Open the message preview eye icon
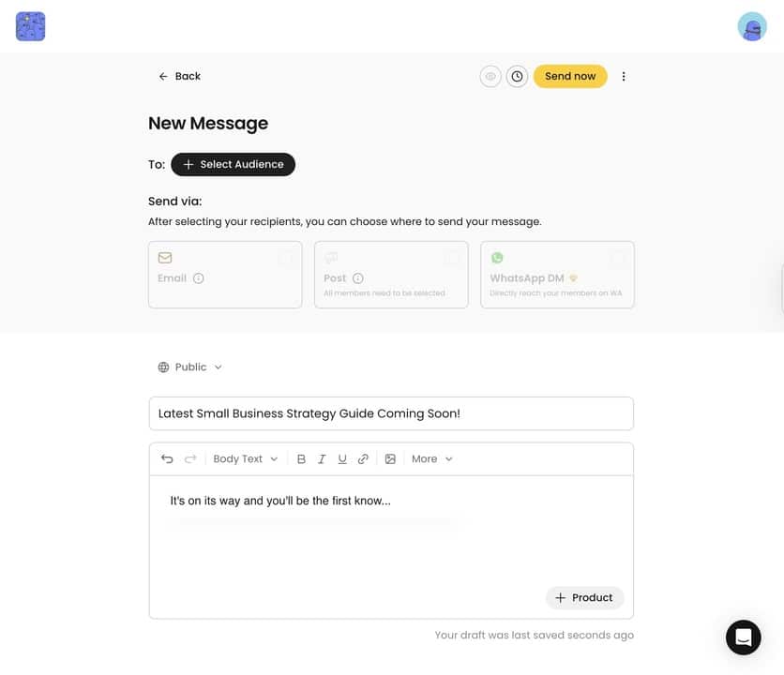784x675 pixels. [x=490, y=76]
